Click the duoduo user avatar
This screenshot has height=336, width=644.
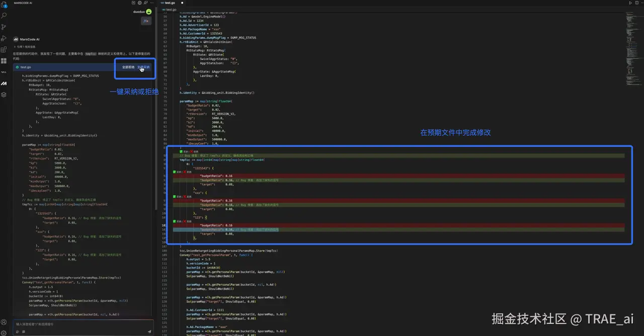(x=149, y=12)
